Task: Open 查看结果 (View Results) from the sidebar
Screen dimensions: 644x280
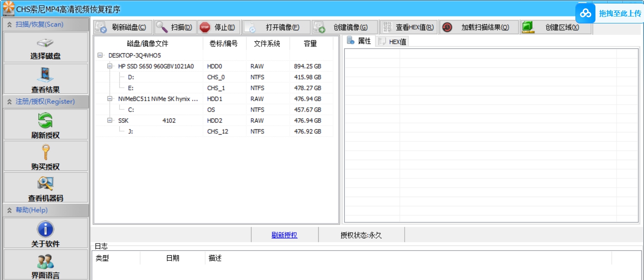Action: click(45, 79)
